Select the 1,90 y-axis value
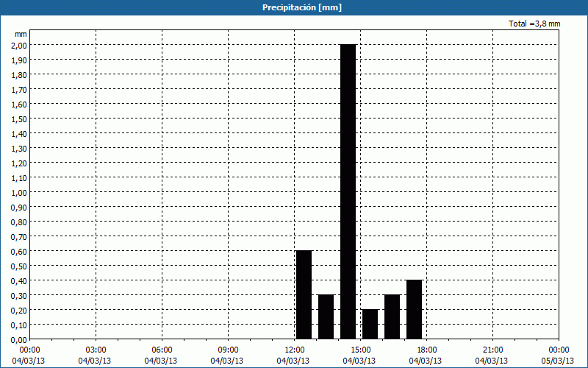The width and height of the screenshot is (588, 368). 20,60
